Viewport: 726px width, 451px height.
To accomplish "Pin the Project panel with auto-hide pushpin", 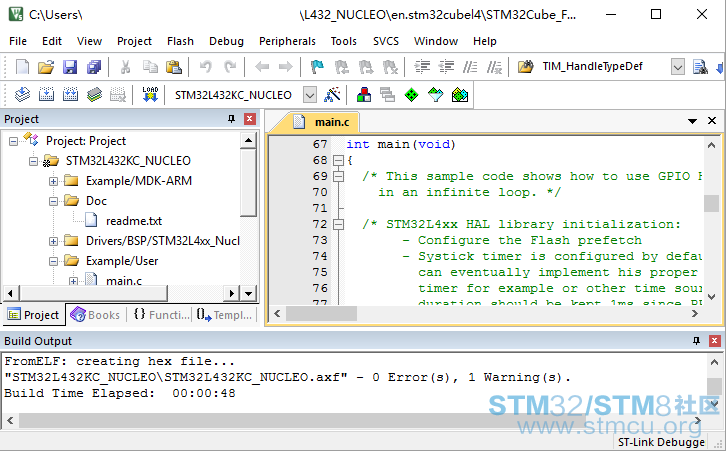I will 232,119.
